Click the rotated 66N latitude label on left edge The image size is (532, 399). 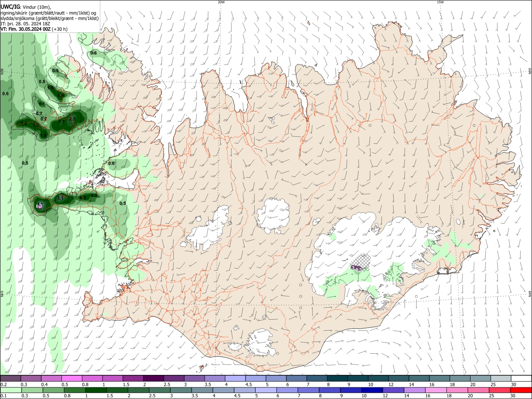tap(2, 71)
